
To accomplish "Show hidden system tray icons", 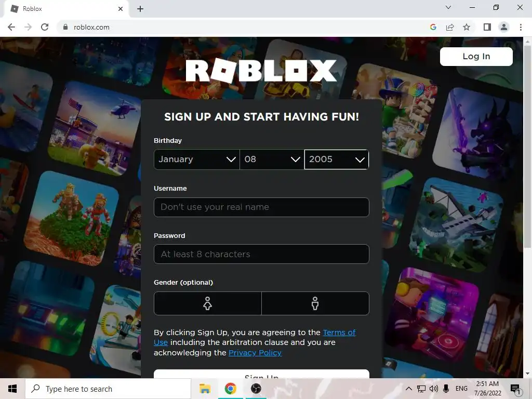I will 409,389.
